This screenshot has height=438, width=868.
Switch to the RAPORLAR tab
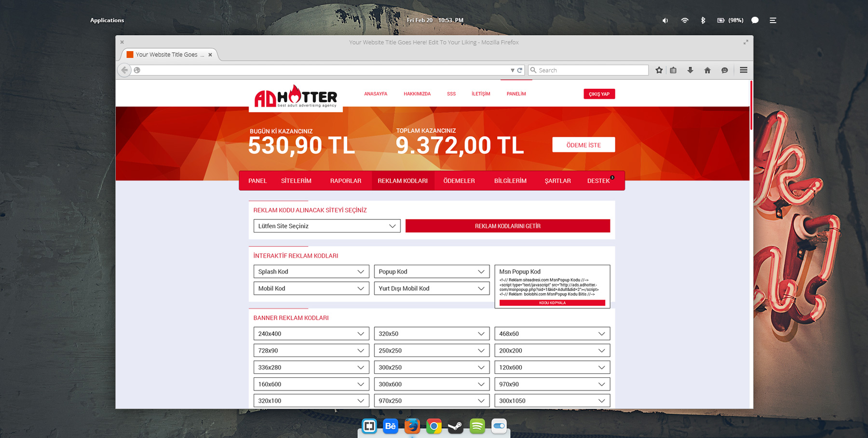coord(346,181)
